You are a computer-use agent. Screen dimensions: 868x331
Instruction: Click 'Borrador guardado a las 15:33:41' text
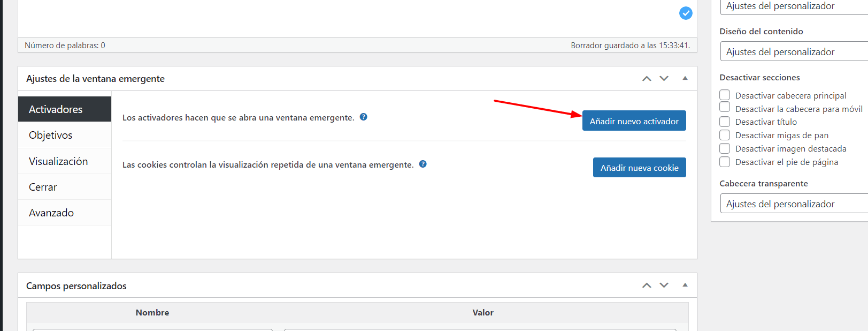coord(630,46)
